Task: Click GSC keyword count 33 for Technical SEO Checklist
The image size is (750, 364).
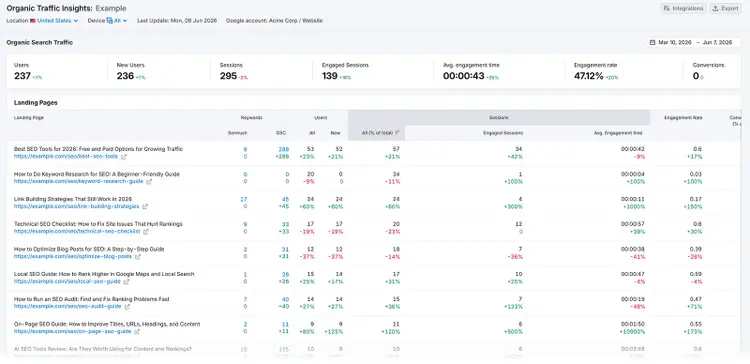Action: 286,224
